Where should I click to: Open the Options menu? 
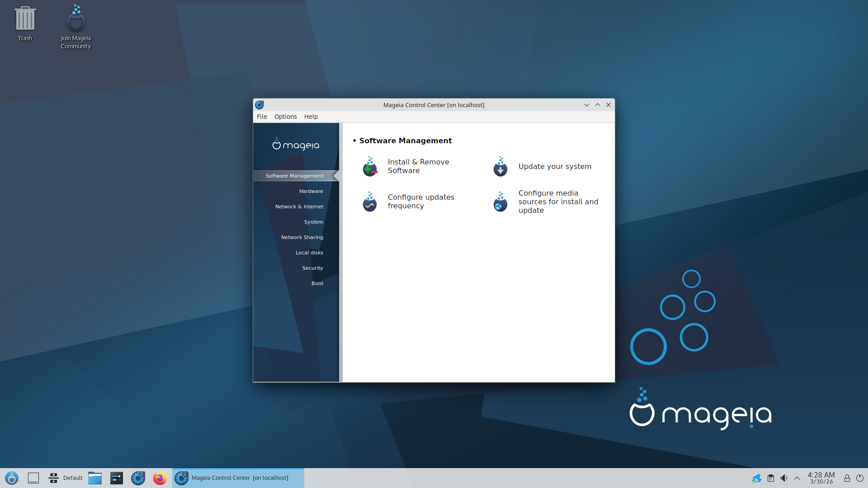pyautogui.click(x=285, y=117)
